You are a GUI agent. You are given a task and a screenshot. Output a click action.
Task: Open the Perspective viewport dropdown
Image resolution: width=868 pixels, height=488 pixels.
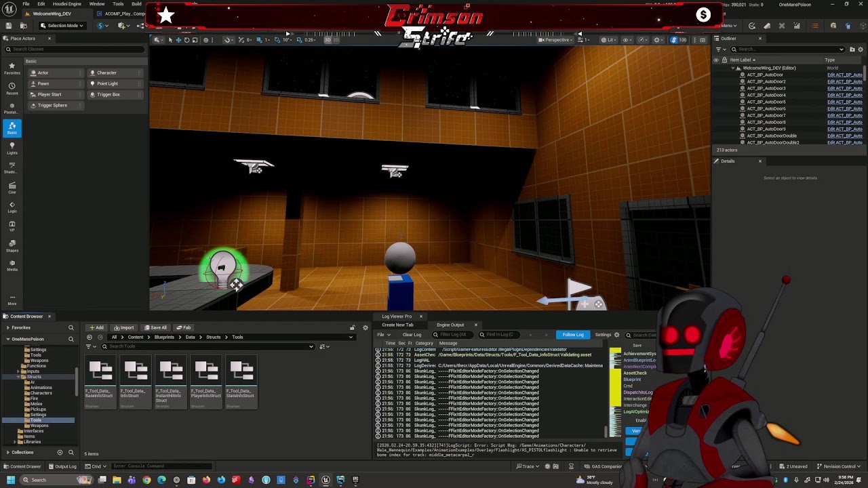point(555,40)
